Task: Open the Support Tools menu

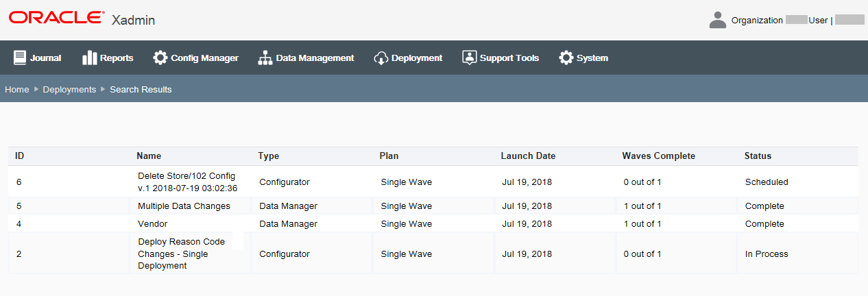Action: click(509, 58)
